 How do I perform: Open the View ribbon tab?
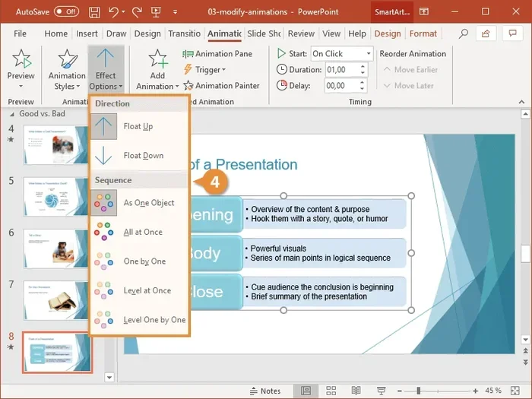331,33
